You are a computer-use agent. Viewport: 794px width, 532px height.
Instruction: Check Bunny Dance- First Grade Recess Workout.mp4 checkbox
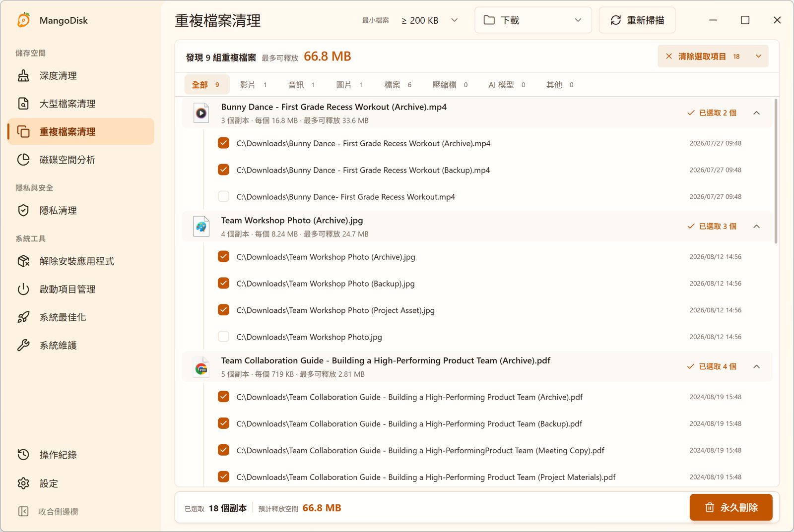click(x=224, y=196)
